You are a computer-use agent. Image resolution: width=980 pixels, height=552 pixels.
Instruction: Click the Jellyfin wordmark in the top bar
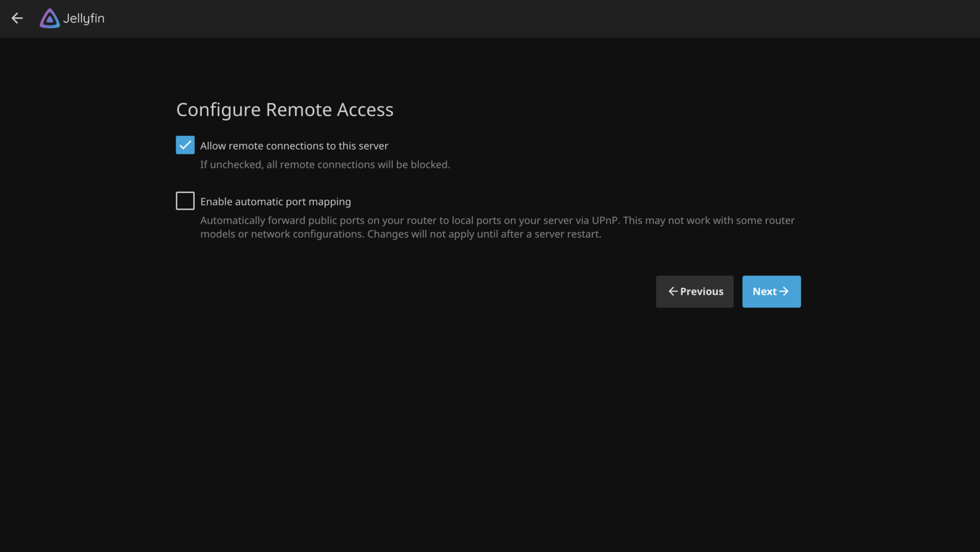pyautogui.click(x=84, y=18)
